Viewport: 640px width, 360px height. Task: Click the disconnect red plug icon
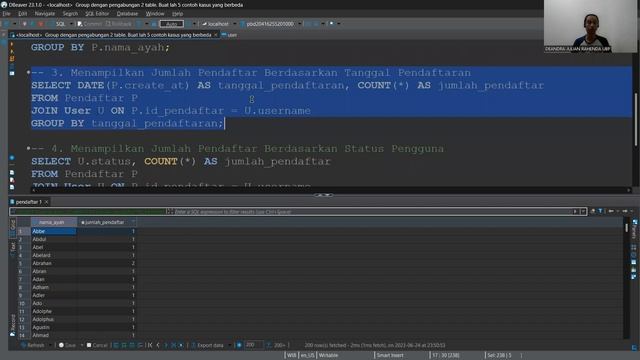(x=40, y=24)
